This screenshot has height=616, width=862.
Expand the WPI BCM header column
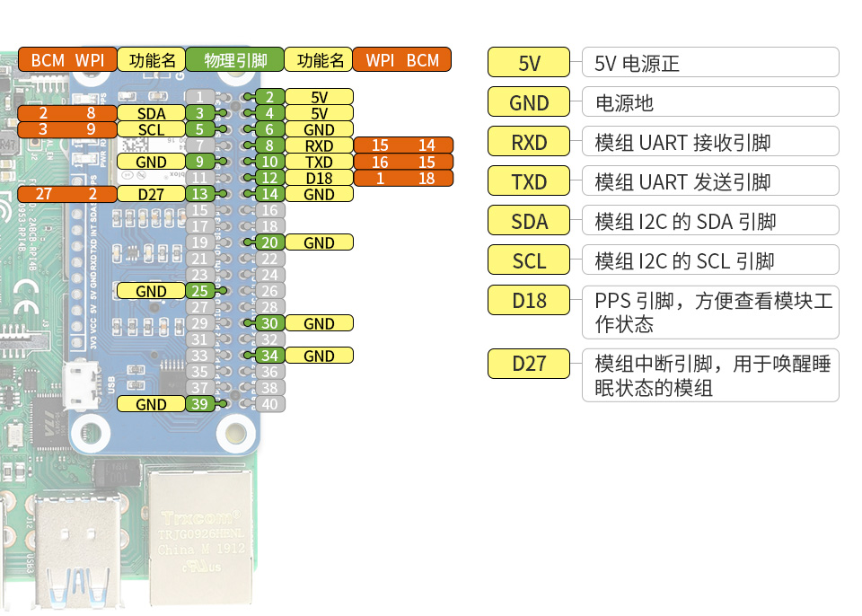[402, 60]
